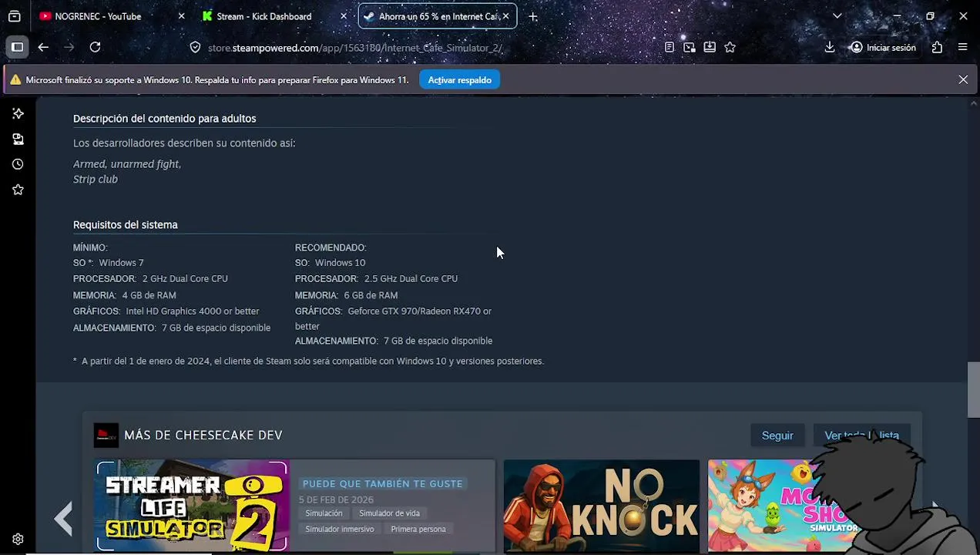Image resolution: width=980 pixels, height=555 pixels.
Task: Show previous item in Cheesecake Dev carousel
Action: [64, 519]
